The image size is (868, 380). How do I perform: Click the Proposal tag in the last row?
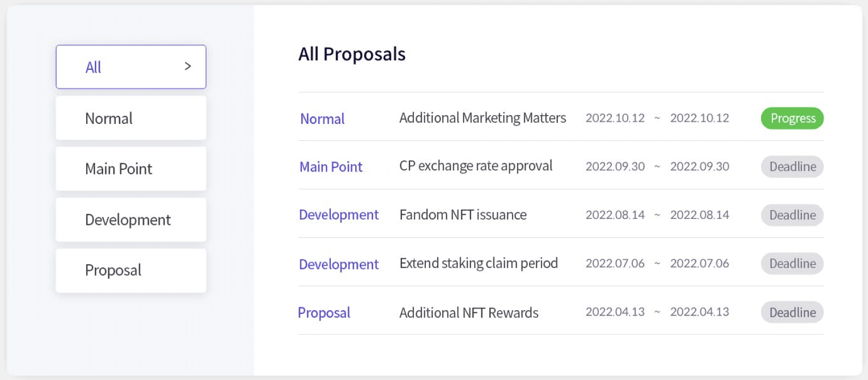(324, 313)
